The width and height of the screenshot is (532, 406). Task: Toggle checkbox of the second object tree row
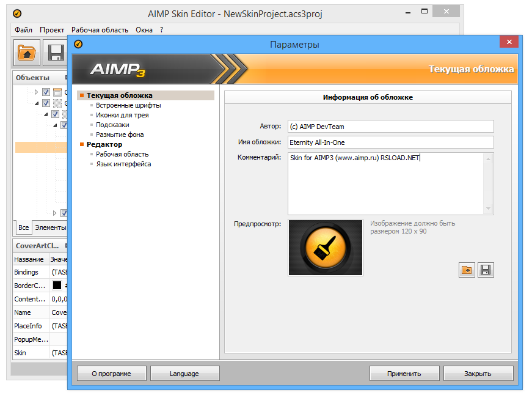[46, 103]
